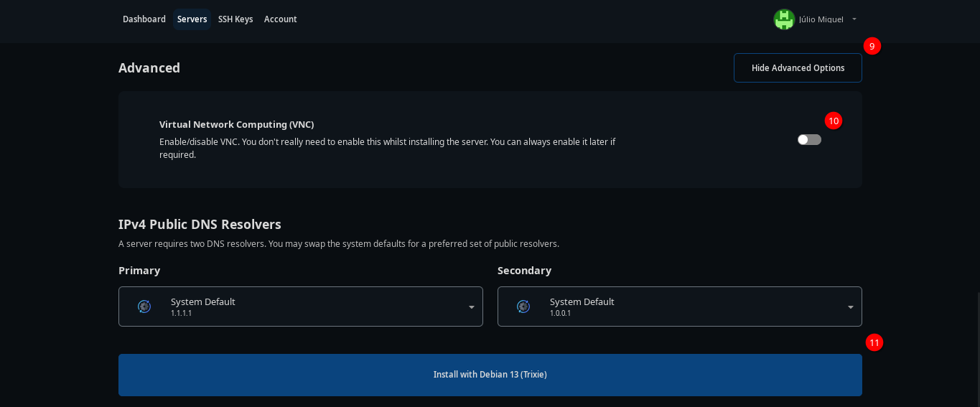Click the Virtual Network Computing (VNC) label
Viewport: 980px width, 407px height.
click(236, 124)
